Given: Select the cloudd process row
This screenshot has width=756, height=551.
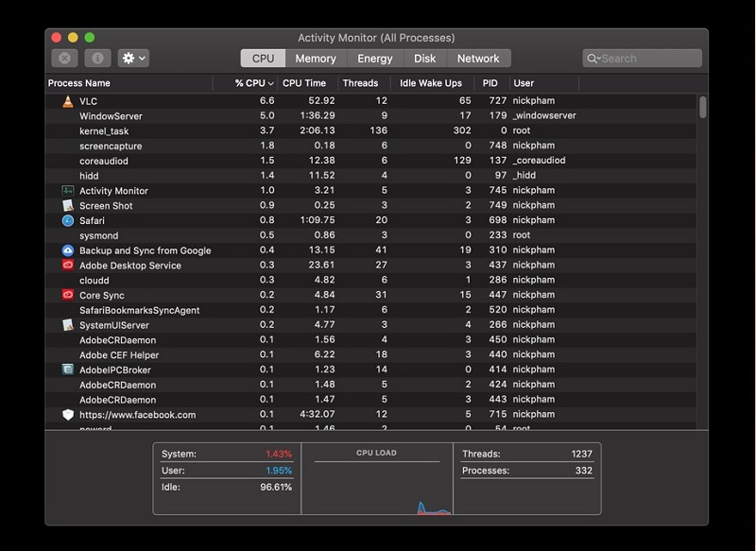Looking at the screenshot, I should [x=370, y=280].
